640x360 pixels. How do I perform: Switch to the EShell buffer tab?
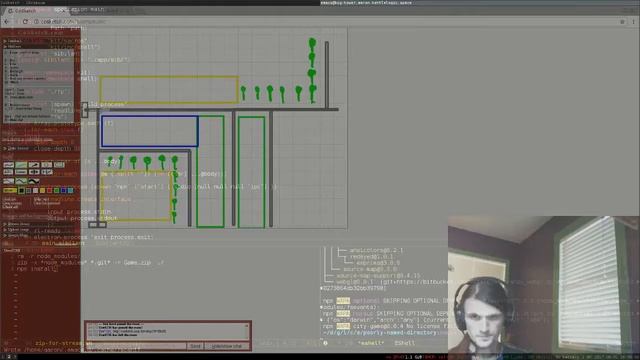[404, 343]
